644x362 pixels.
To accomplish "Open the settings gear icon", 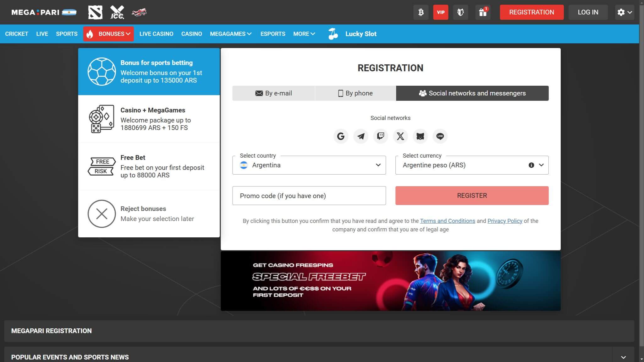I will [625, 12].
